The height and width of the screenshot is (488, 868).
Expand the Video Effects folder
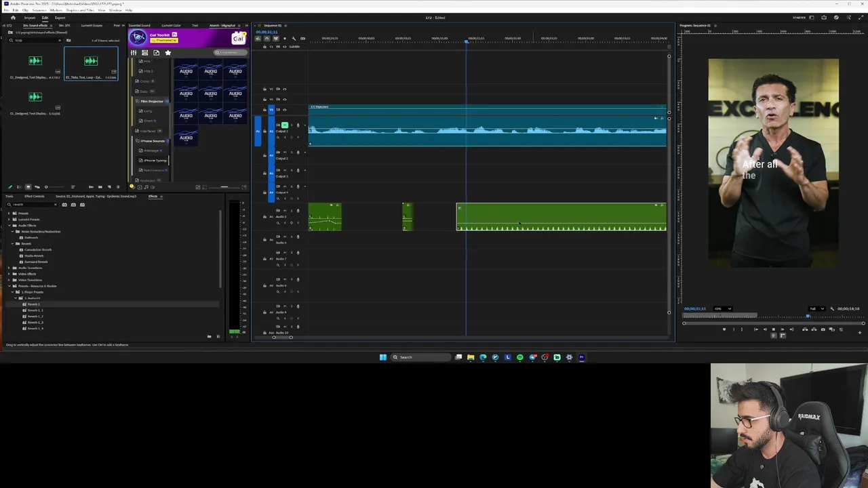tap(9, 274)
